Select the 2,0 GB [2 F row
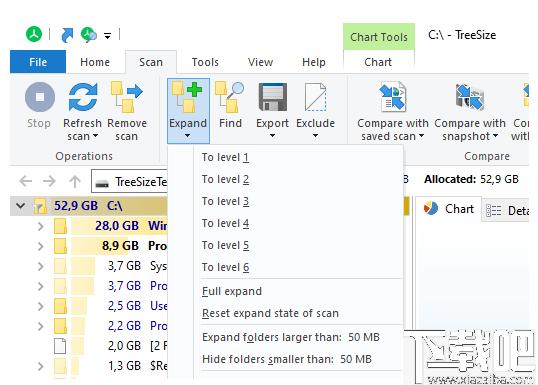The width and height of the screenshot is (538, 385). 89,346
